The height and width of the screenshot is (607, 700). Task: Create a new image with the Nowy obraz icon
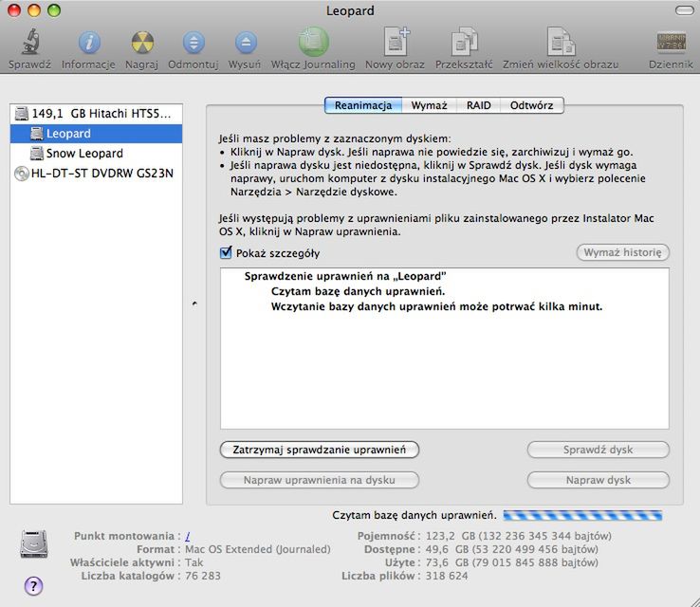pos(396,42)
